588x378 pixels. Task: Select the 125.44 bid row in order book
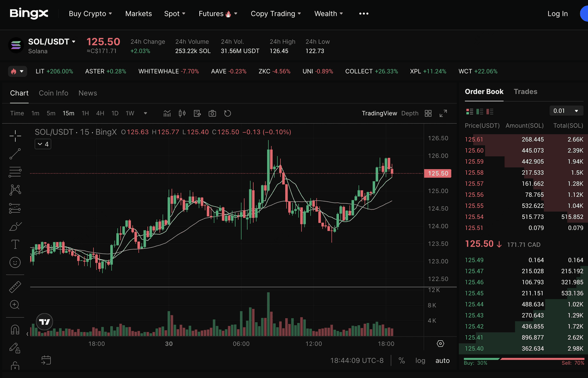point(524,304)
